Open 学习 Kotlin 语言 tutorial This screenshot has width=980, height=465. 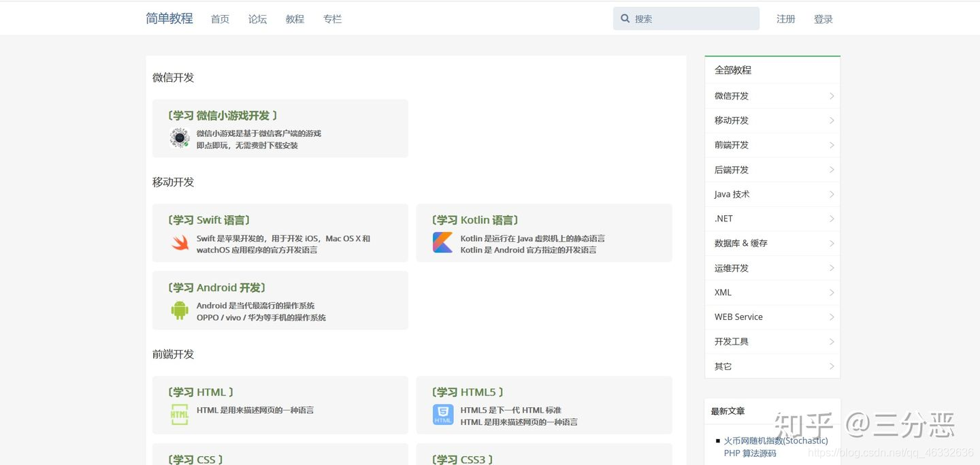[x=475, y=220]
